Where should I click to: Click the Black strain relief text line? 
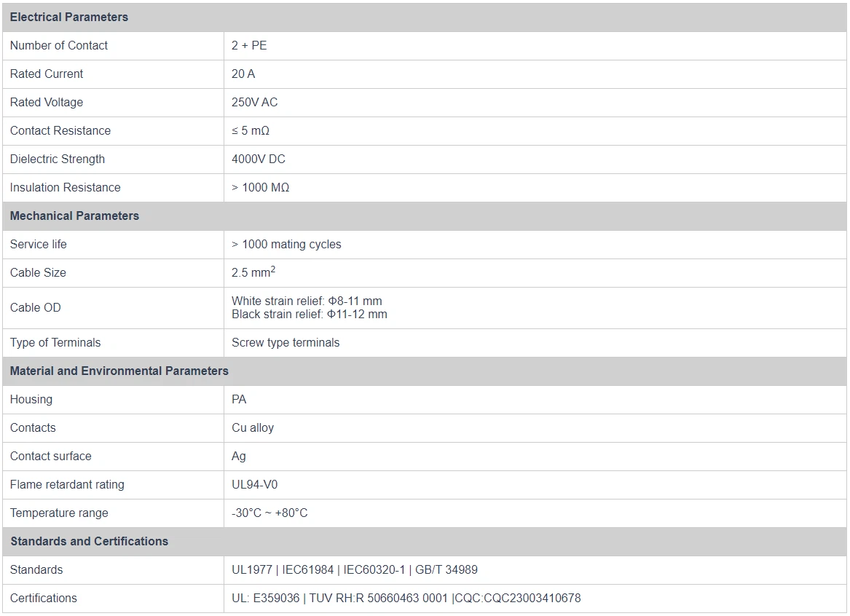[310, 315]
